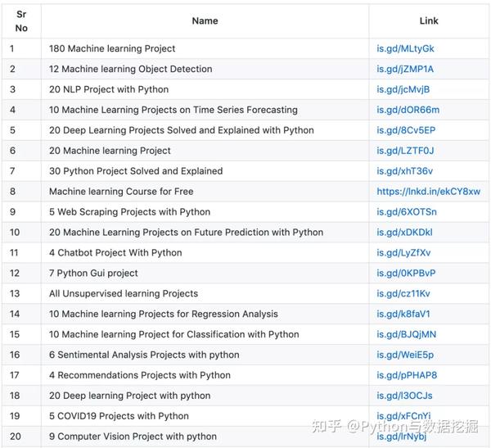Follow the is.gd/BJQjMN link
The height and width of the screenshot is (448, 491).
[407, 334]
